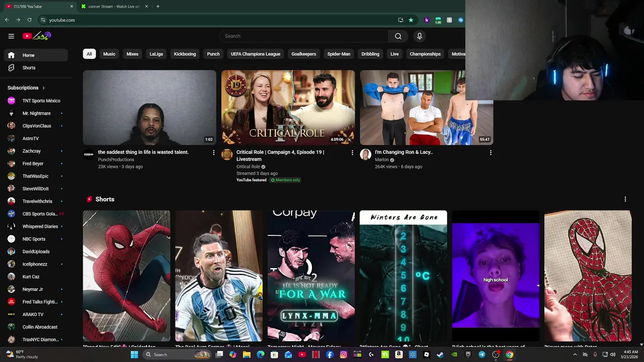Open the Windows Start menu
Image resolution: width=644 pixels, height=362 pixels.
click(x=134, y=354)
